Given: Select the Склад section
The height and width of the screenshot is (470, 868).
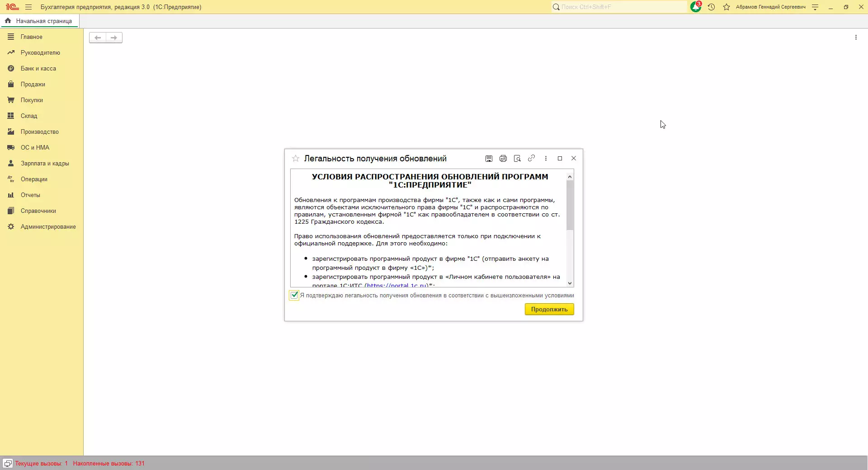Looking at the screenshot, I should [42, 116].
